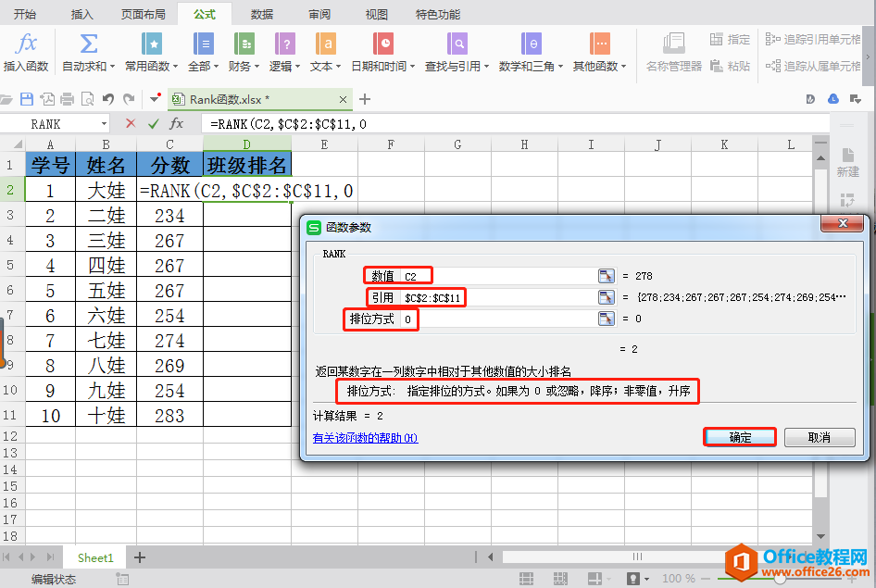Click the Define name (指定) button
Viewport: 876px width, 588px height.
pyautogui.click(x=730, y=39)
